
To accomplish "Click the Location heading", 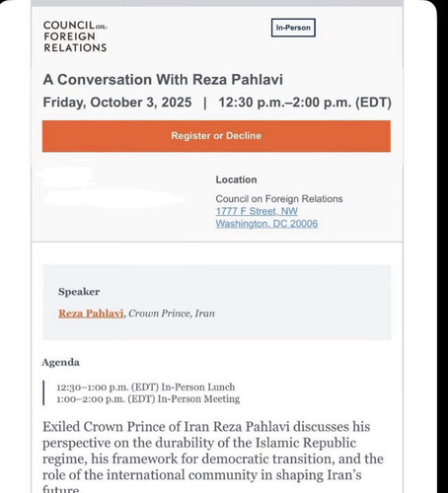I will (x=236, y=179).
